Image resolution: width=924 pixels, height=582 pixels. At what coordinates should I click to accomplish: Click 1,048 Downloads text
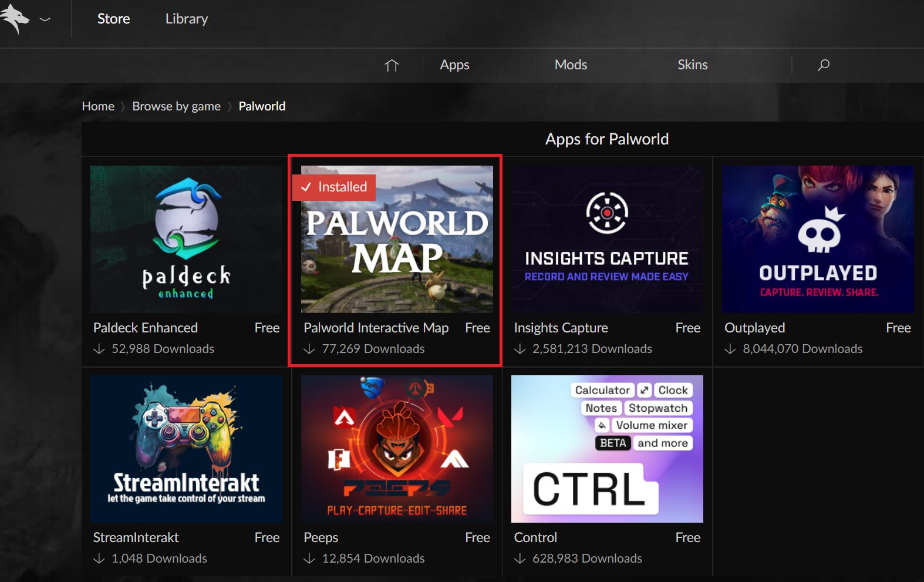click(160, 559)
